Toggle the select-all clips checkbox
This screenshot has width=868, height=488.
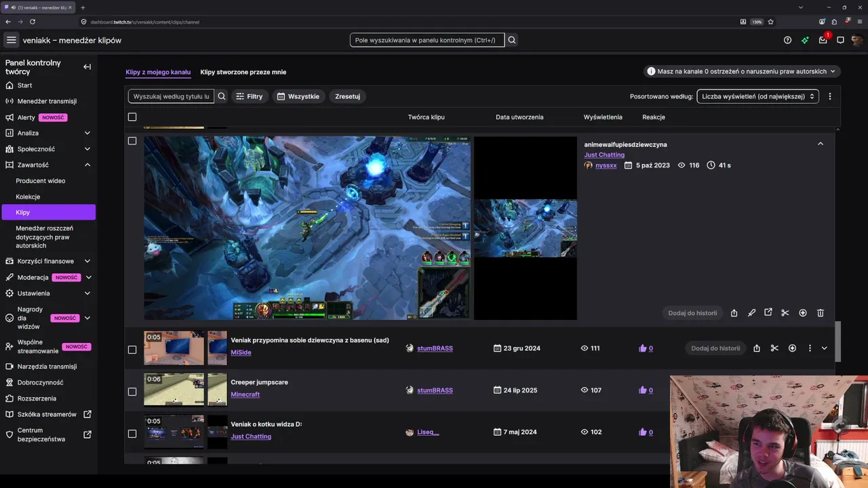[132, 117]
